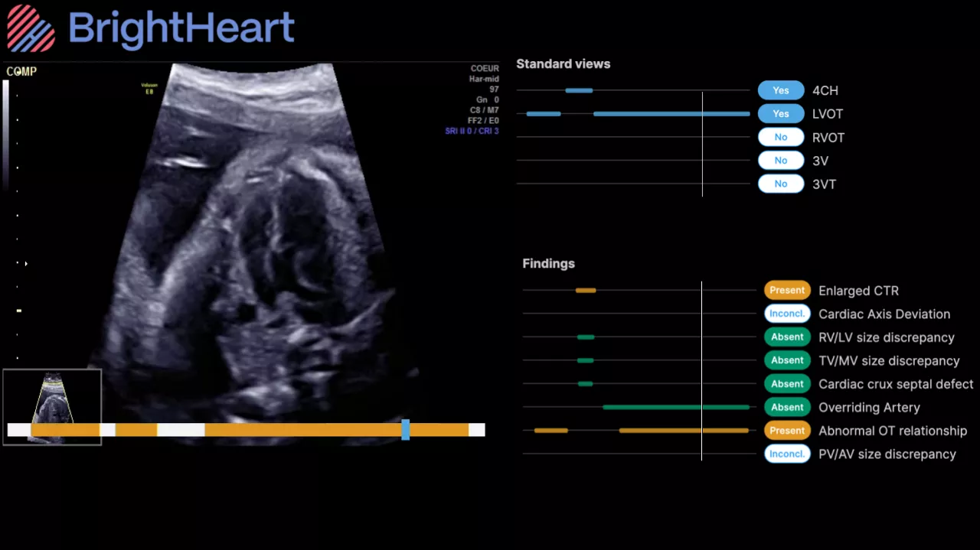Select Cardiac crux septal defect Absent badge
This screenshot has height=550, width=980.
tap(787, 384)
